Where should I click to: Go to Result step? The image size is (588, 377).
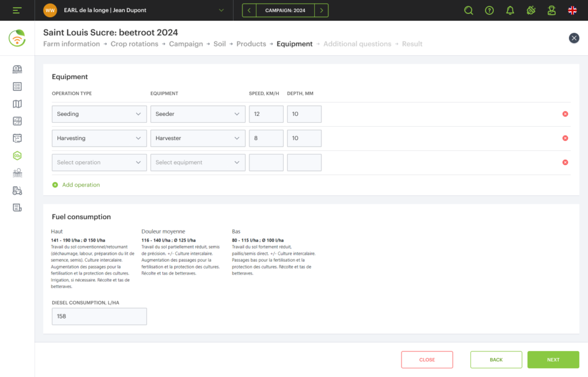tap(412, 44)
